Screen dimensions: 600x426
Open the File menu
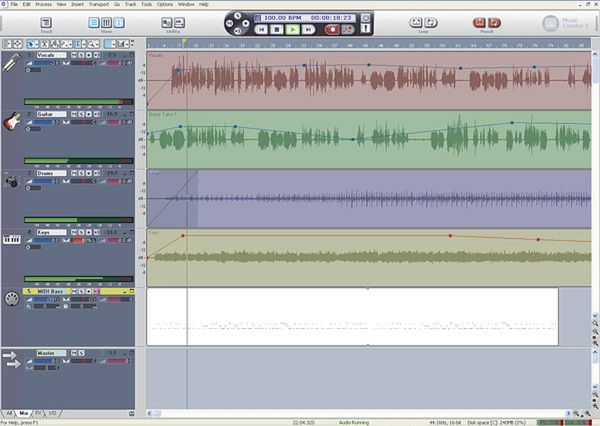point(14,4)
